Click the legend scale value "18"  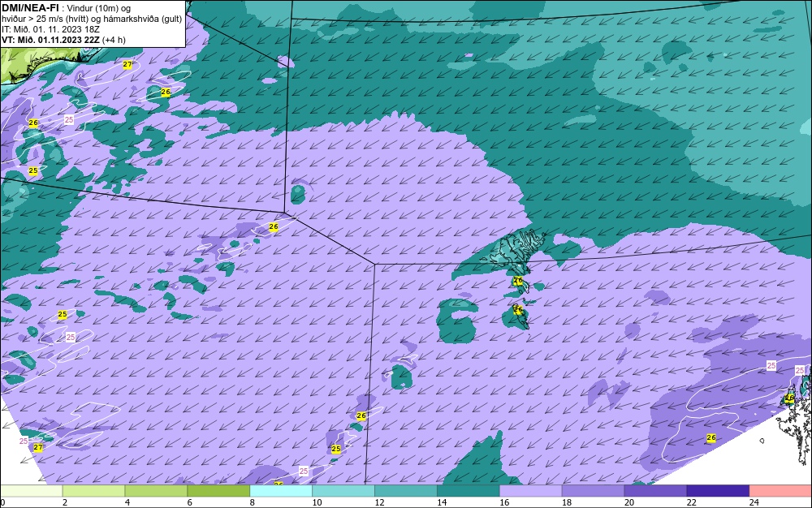tap(567, 502)
